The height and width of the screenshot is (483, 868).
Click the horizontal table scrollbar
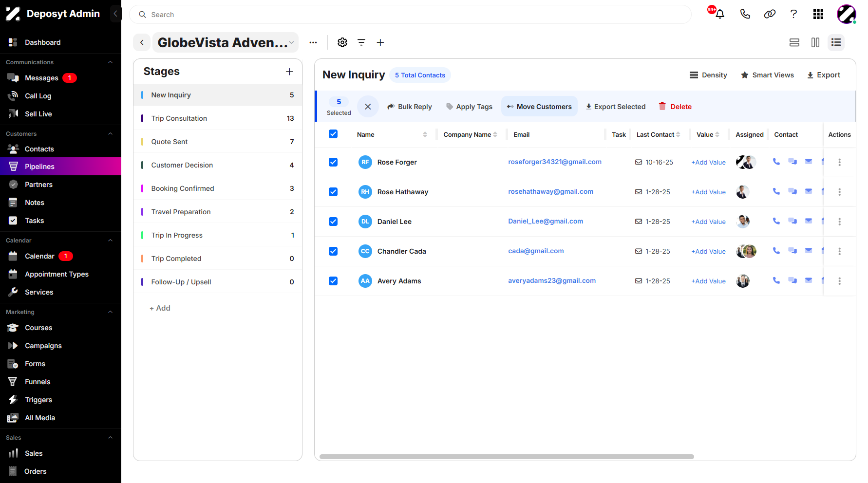507,457
